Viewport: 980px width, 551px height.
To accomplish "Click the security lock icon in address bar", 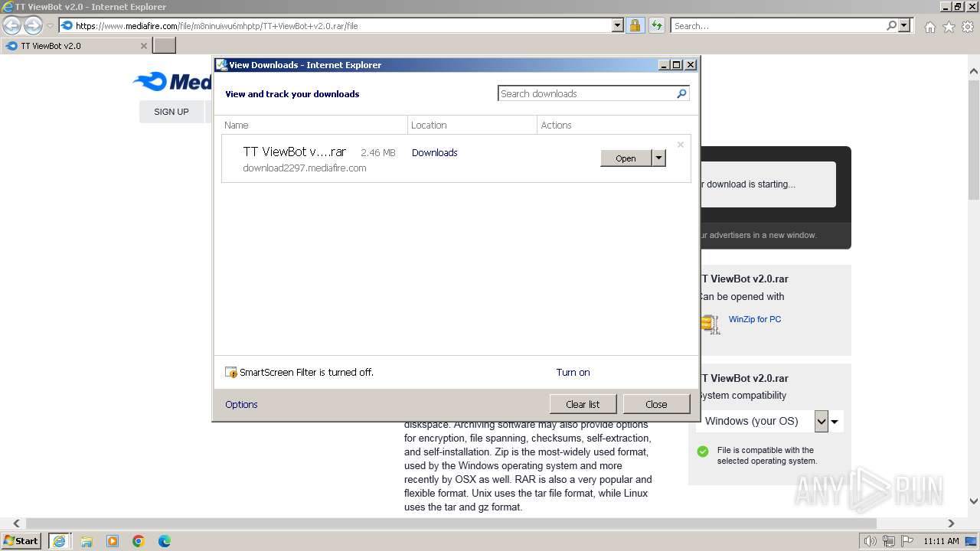I will pos(635,25).
